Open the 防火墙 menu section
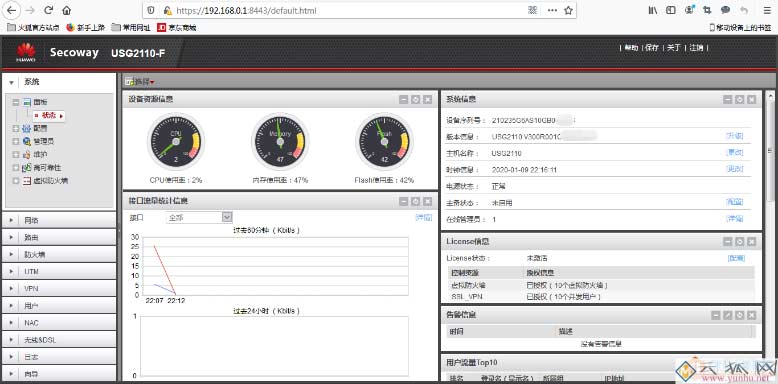778x384 pixels. click(x=59, y=255)
